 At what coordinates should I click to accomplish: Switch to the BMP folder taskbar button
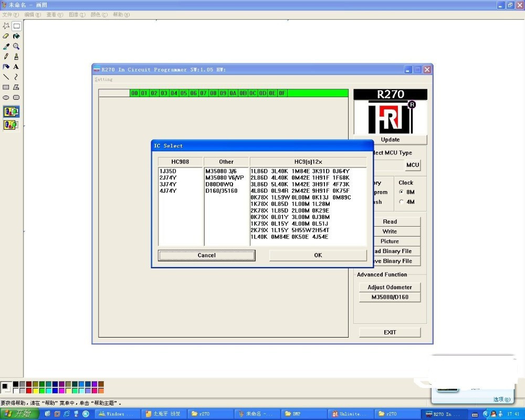tap(303, 414)
